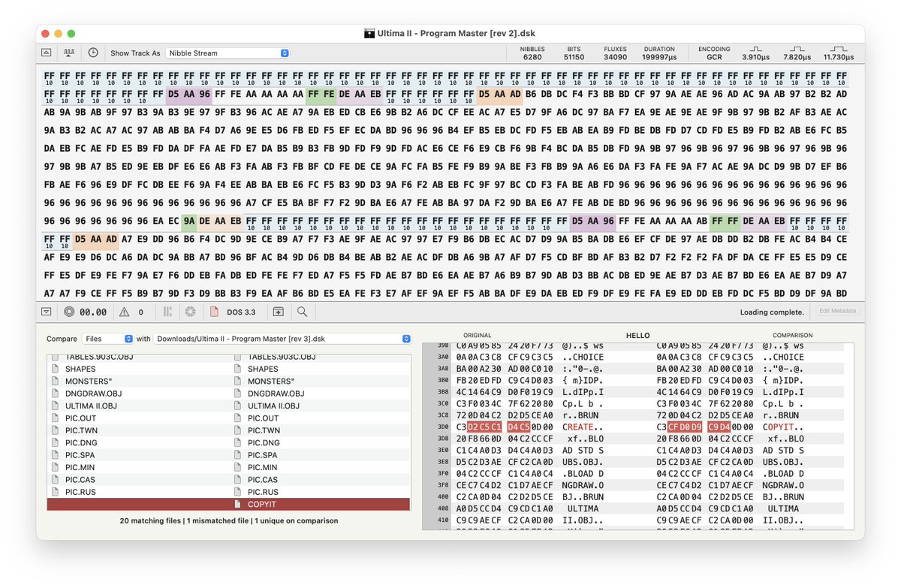The height and width of the screenshot is (588, 901).
Task: Click the file icon beside original PIC.OUT
Action: coord(55,418)
